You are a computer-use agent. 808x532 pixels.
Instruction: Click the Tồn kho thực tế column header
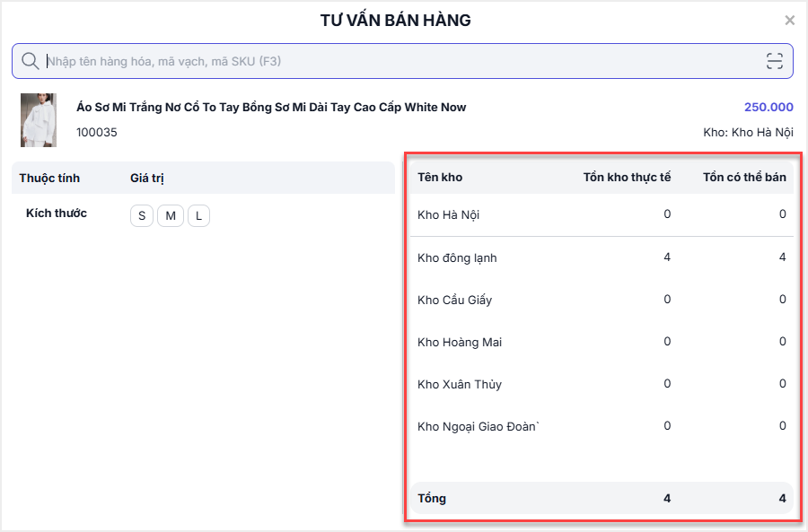[x=627, y=177]
